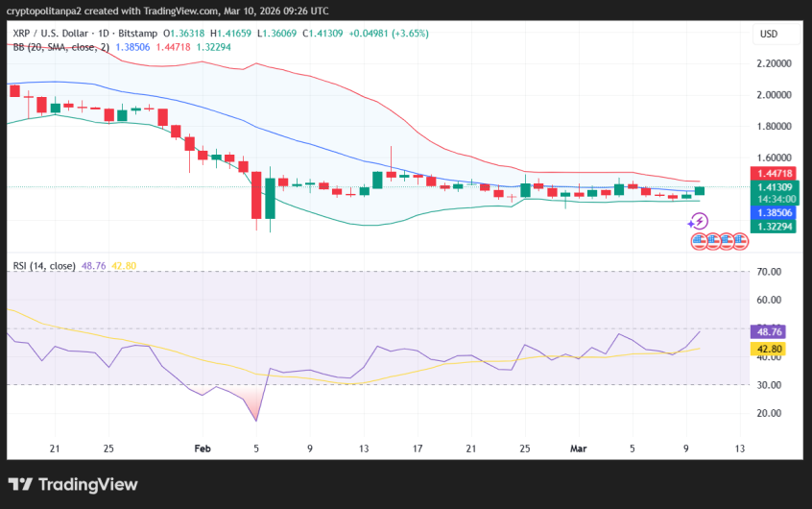Click the last US flag economic event icon
The width and height of the screenshot is (812, 509).
739,241
